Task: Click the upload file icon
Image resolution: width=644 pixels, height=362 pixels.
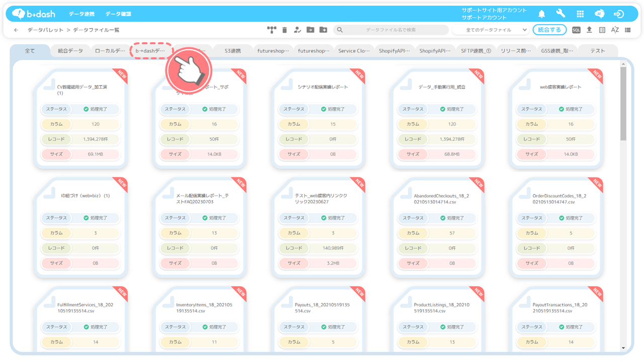Action: (x=589, y=30)
